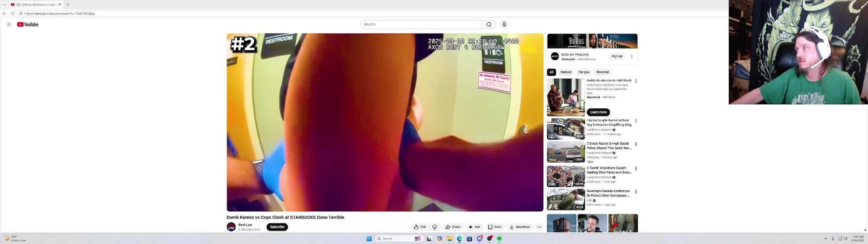
Task: Open Copilot from the taskbar
Action: pos(439,239)
